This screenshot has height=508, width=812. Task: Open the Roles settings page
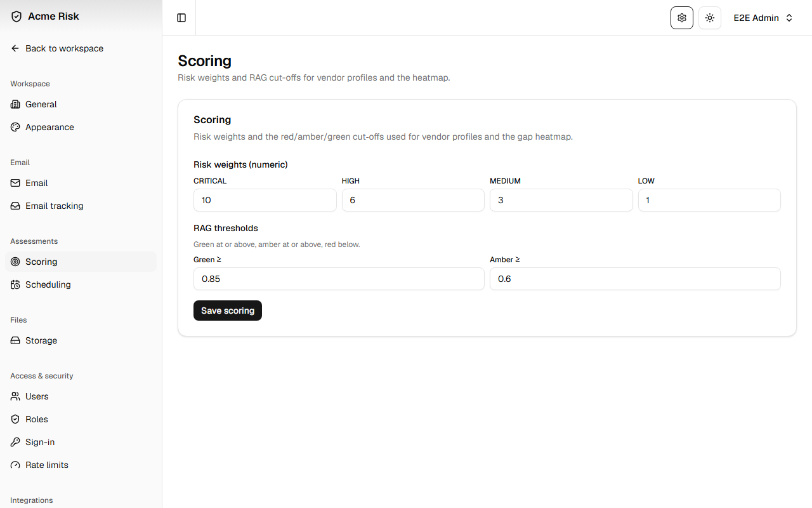coord(81,419)
